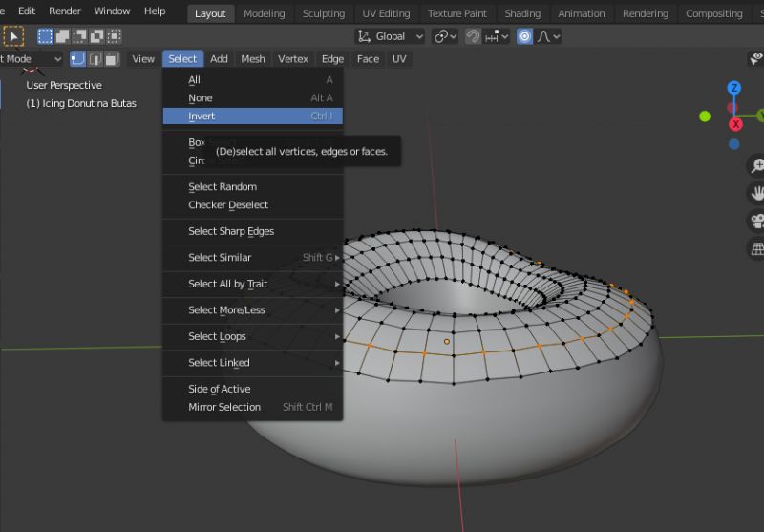Choose Mirror Selection entry
Screen dimensions: 764x532
pyautogui.click(x=253, y=407)
